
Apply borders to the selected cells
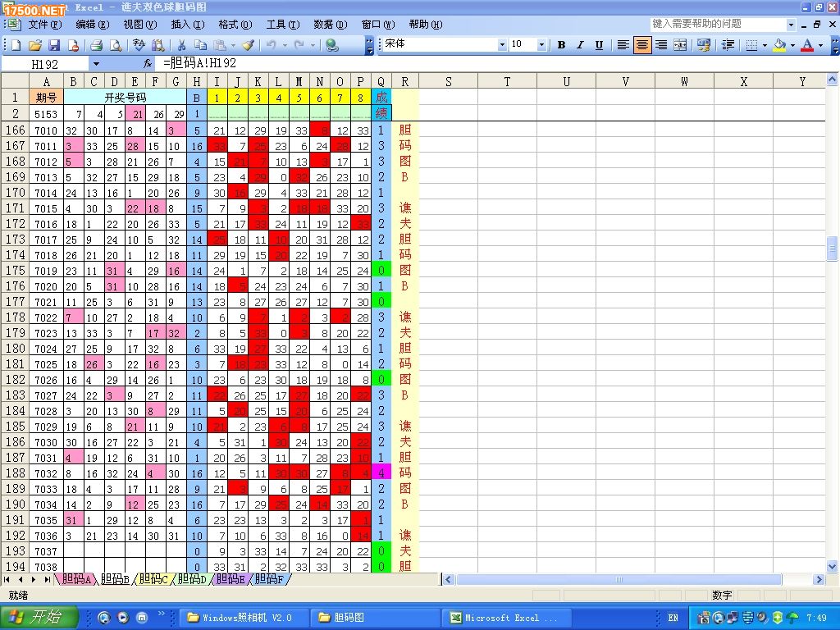pos(751,45)
